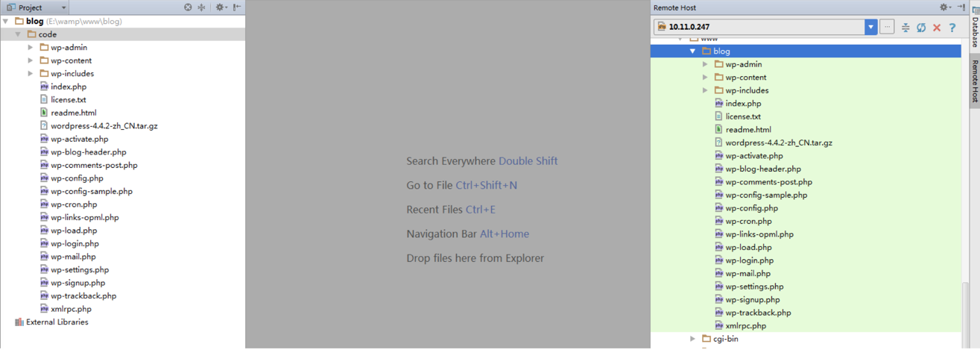Click External Libraries bar-chart icon
This screenshot has width=980, height=350.
tap(19, 322)
